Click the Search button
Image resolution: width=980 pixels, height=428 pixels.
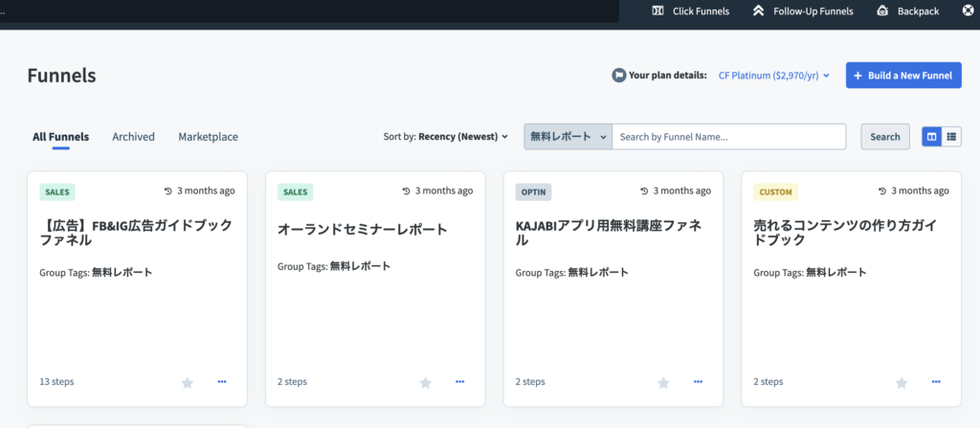point(885,136)
